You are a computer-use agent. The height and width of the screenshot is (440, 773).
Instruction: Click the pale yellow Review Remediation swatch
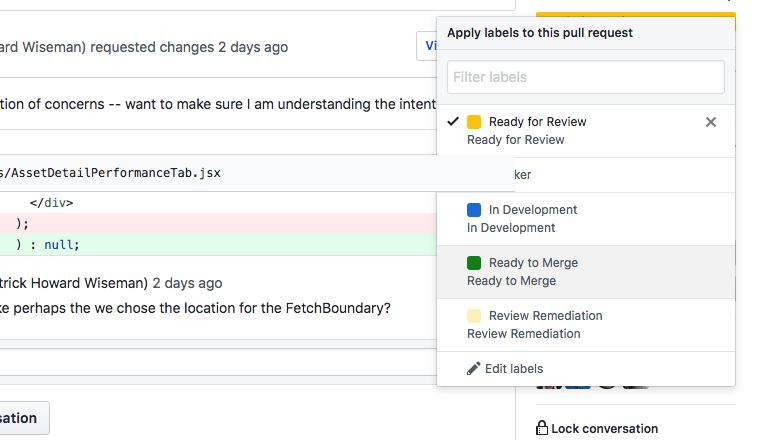coord(474,316)
